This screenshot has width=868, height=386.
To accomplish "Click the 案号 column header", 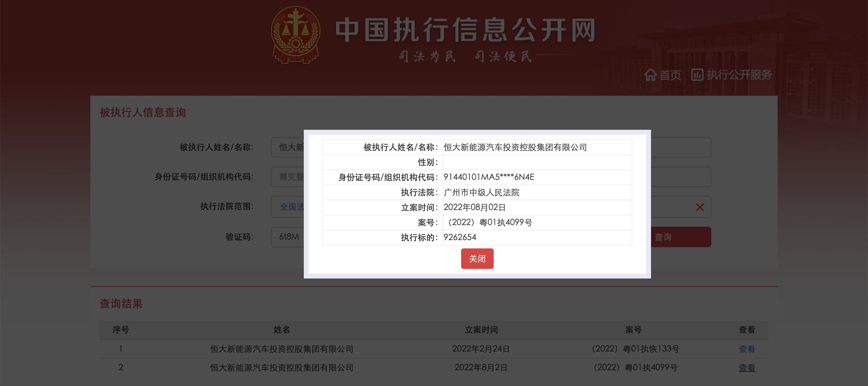I will tap(633, 330).
